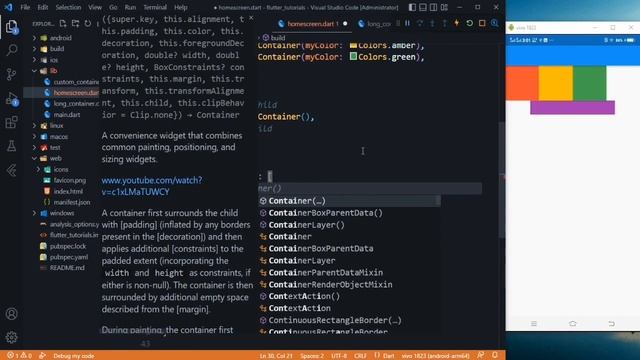Open the Run and Debug view
Image resolution: width=640 pixels, height=360 pixels.
pyautogui.click(x=11, y=98)
